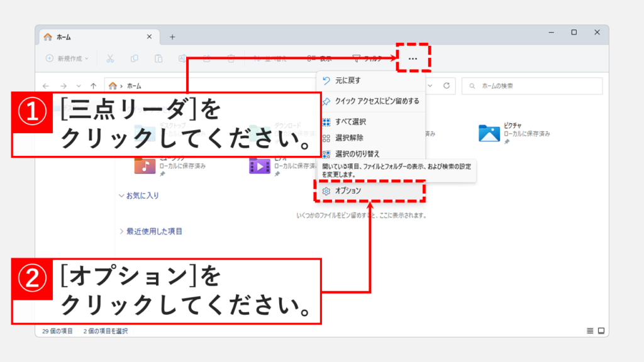This screenshot has width=644, height=362.
Task: Open the ピクチャ folder
Action: pyautogui.click(x=489, y=133)
